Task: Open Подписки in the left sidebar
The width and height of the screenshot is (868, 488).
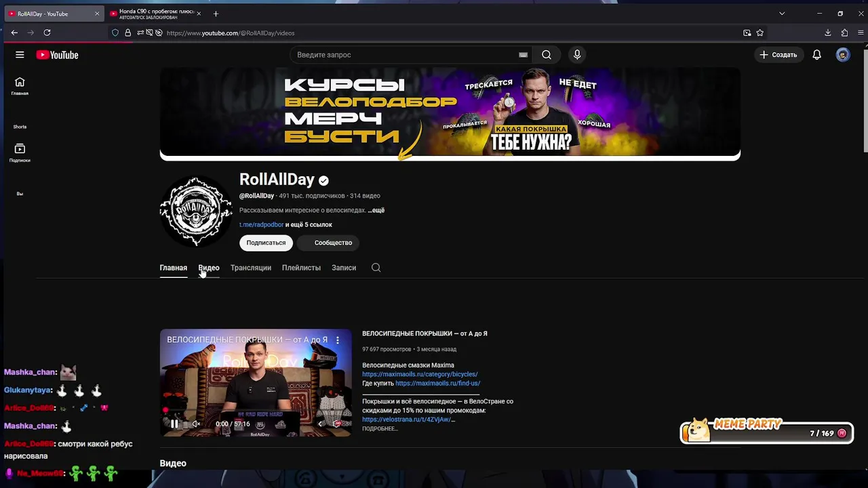Action: (x=20, y=153)
